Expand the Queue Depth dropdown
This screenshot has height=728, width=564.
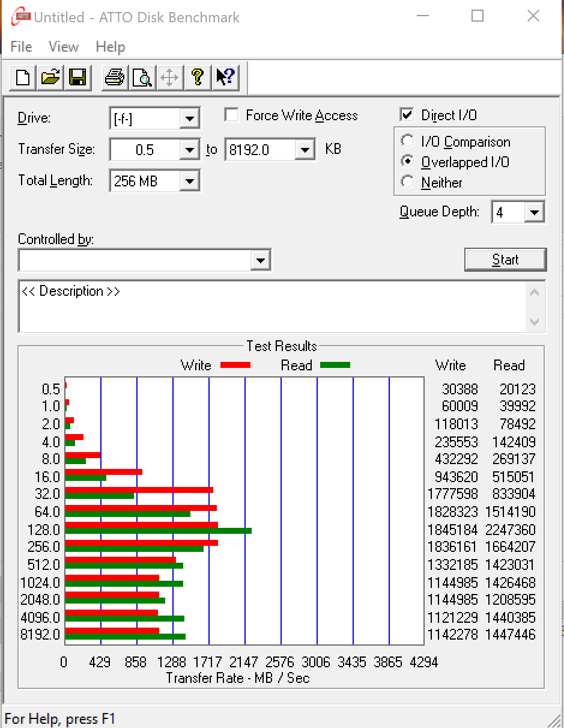pos(534,212)
